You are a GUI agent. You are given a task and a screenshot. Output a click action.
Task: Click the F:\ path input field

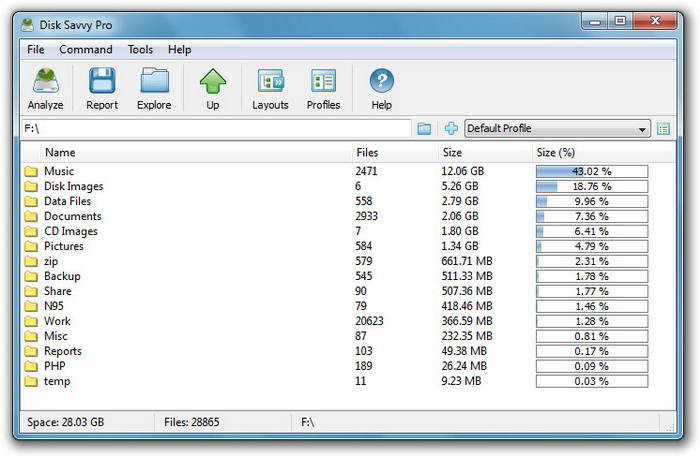coord(216,129)
